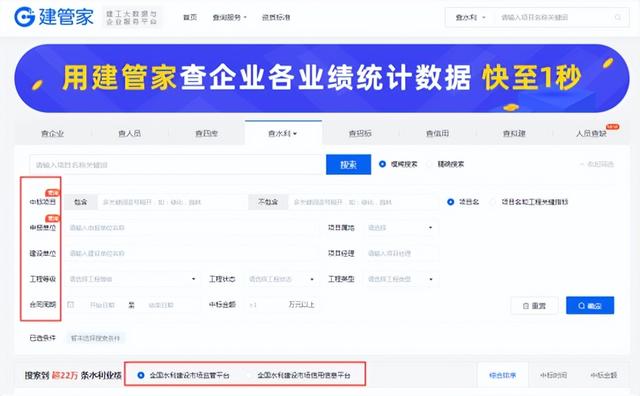Switch to 查信用 tab
This screenshot has width=640, height=396.
(437, 133)
